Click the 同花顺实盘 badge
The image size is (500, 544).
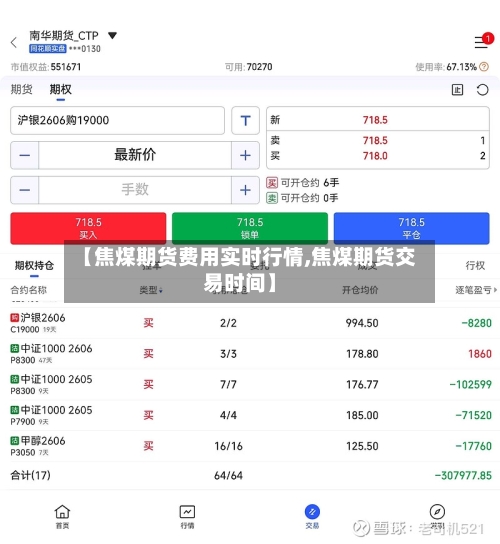click(48, 49)
